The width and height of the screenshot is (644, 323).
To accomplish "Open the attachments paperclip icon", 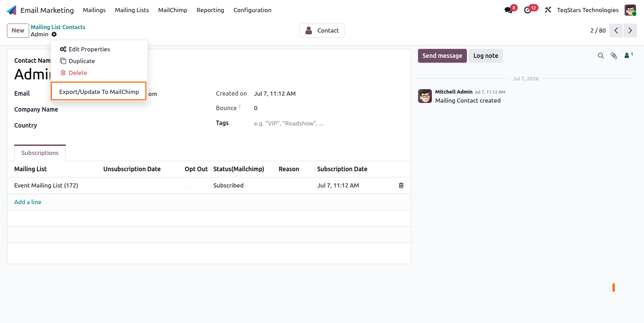I will (614, 56).
